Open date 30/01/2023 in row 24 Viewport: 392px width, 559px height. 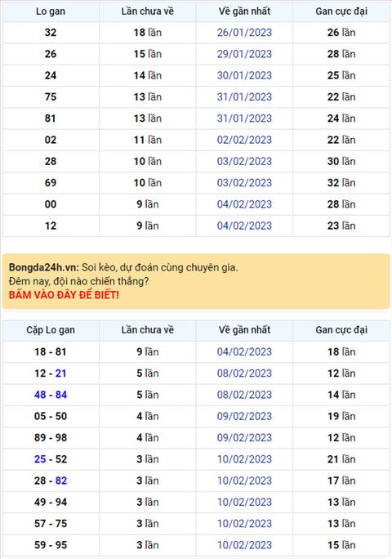tap(244, 75)
